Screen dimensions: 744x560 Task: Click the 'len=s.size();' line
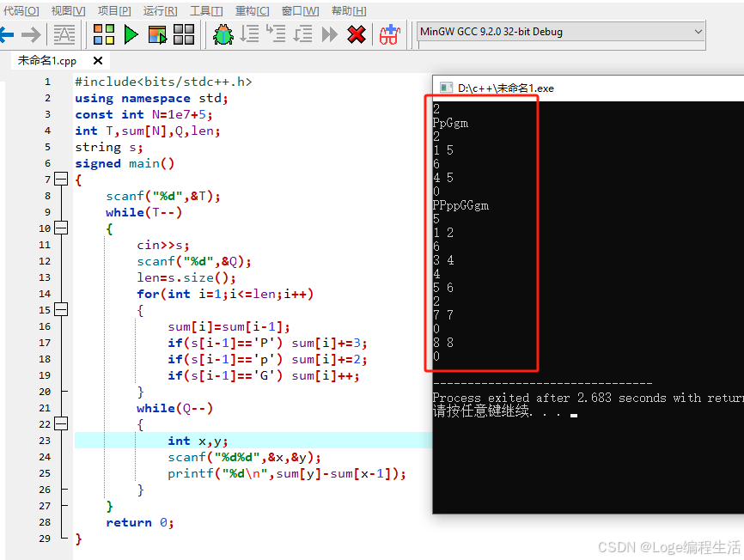pyautogui.click(x=186, y=278)
